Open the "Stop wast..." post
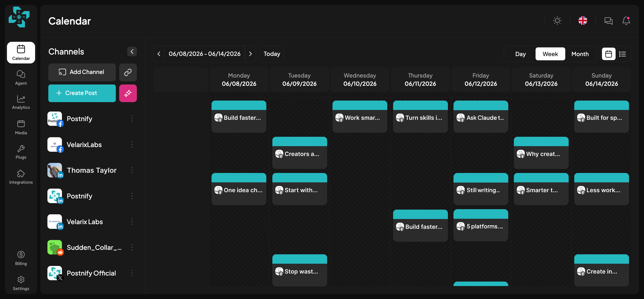 tap(299, 270)
